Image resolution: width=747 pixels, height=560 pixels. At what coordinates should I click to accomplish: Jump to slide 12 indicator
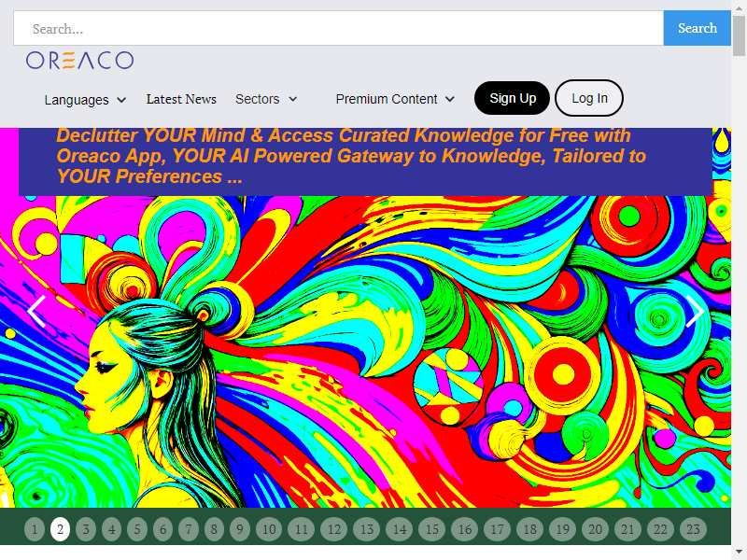point(334,529)
